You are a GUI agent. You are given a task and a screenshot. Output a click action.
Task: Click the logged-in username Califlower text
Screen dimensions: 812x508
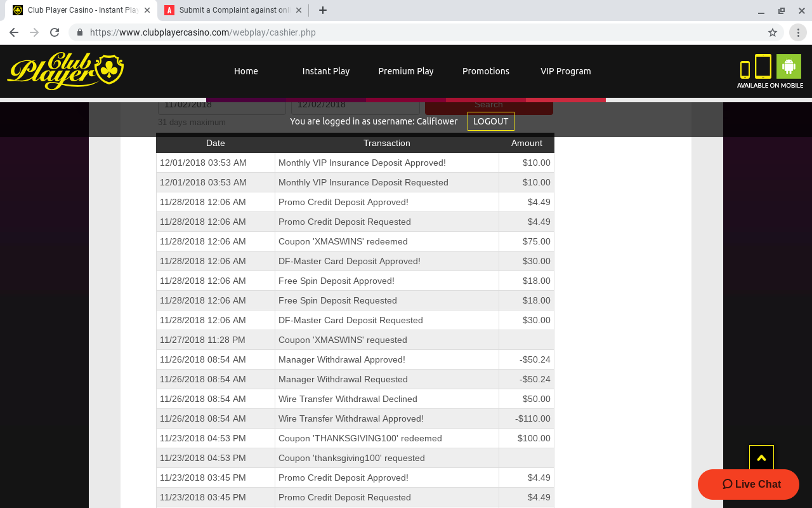coord(437,121)
